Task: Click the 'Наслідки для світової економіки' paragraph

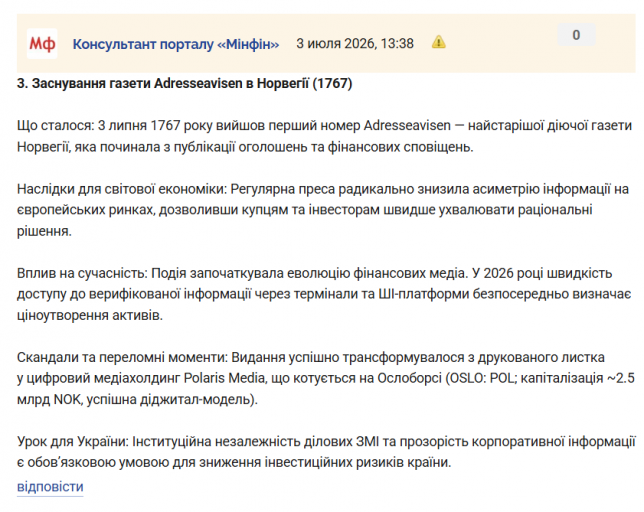Action: click(x=323, y=210)
